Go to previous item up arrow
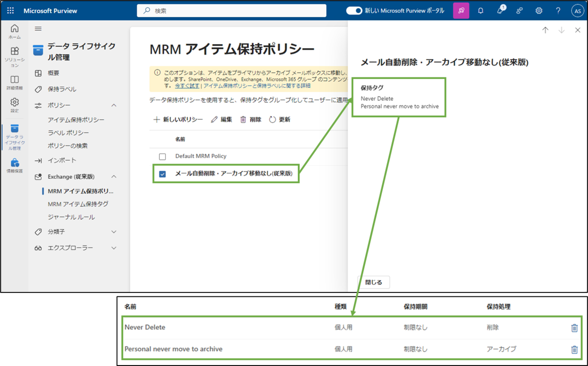 (x=545, y=30)
